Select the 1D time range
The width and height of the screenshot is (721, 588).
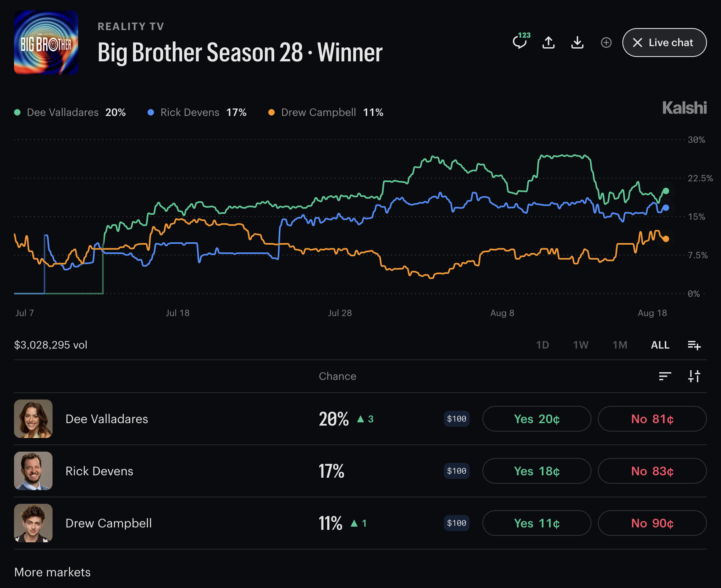(543, 345)
